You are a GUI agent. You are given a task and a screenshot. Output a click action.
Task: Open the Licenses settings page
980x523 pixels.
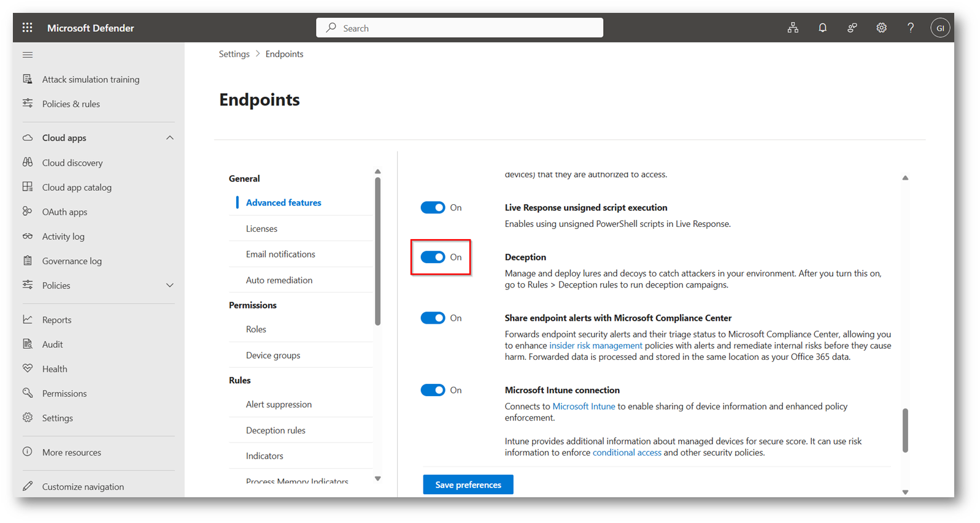tap(261, 229)
